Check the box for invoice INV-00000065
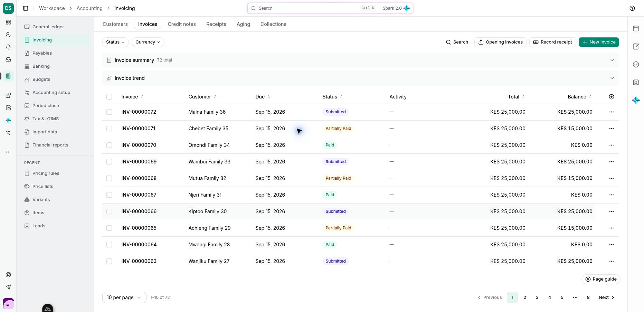This screenshot has height=312, width=644. (x=109, y=228)
